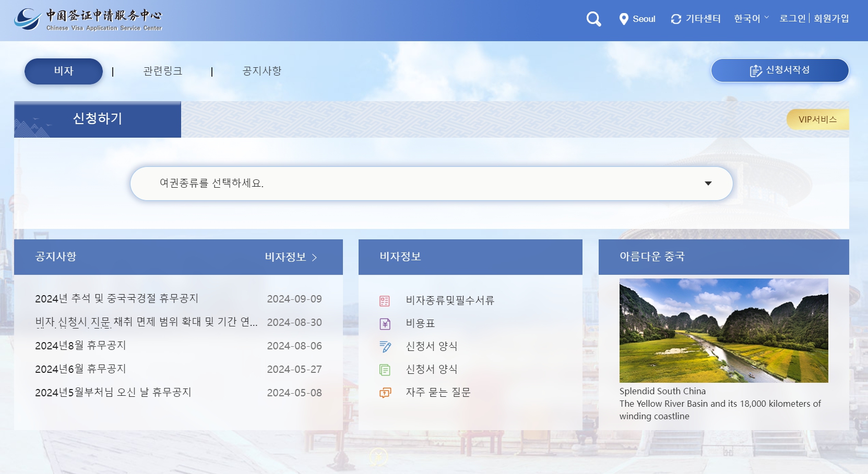Select the 비자종류및필수서류 document icon
The height and width of the screenshot is (474, 868).
[x=385, y=300]
